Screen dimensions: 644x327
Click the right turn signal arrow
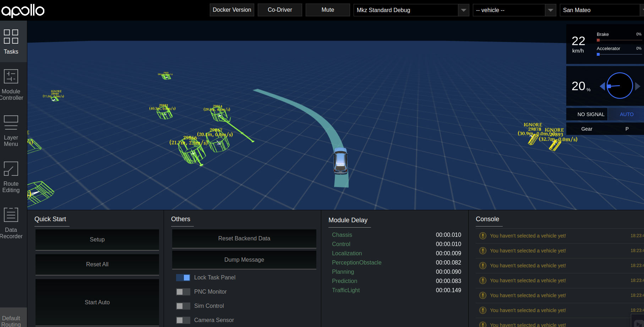(x=638, y=86)
